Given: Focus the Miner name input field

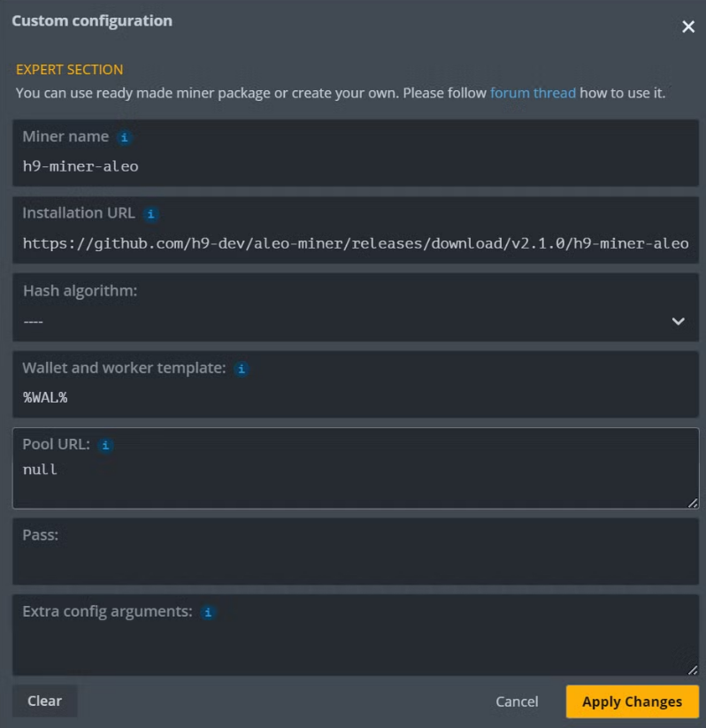Looking at the screenshot, I should tap(355, 165).
